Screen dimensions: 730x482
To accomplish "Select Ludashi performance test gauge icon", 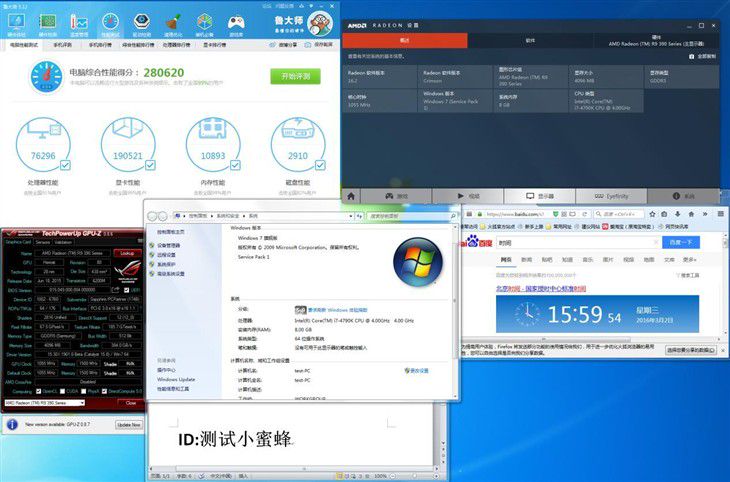I will pyautogui.click(x=110, y=22).
